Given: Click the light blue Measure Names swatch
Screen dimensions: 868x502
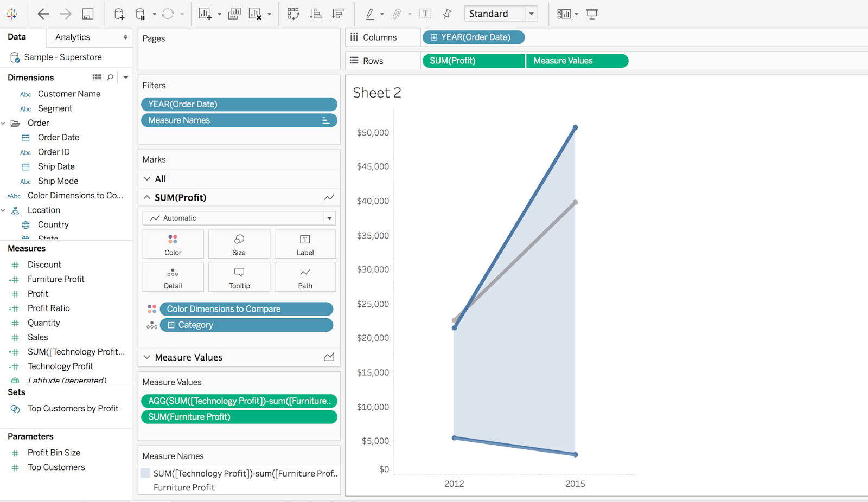Looking at the screenshot, I should point(145,473).
